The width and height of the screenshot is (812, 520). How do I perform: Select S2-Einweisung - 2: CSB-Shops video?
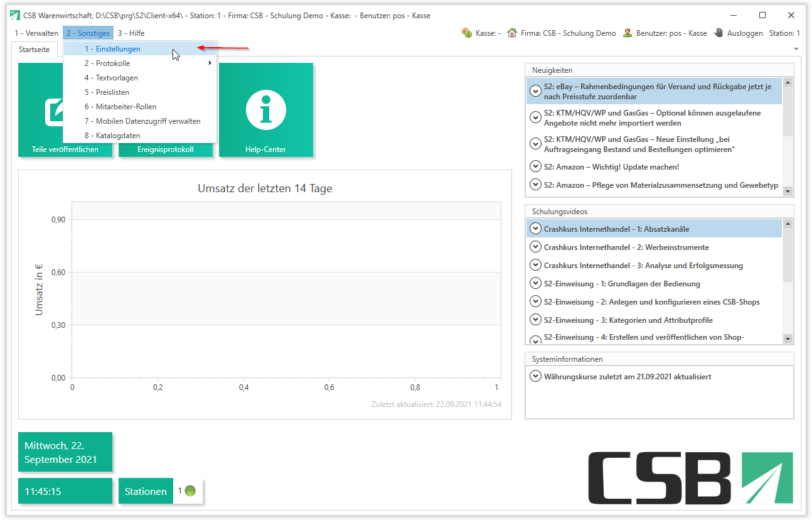pos(654,302)
